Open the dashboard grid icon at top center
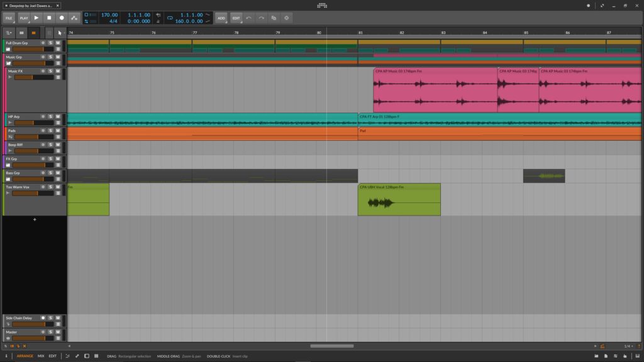Viewport: 644px width, 362px height. 322,6
